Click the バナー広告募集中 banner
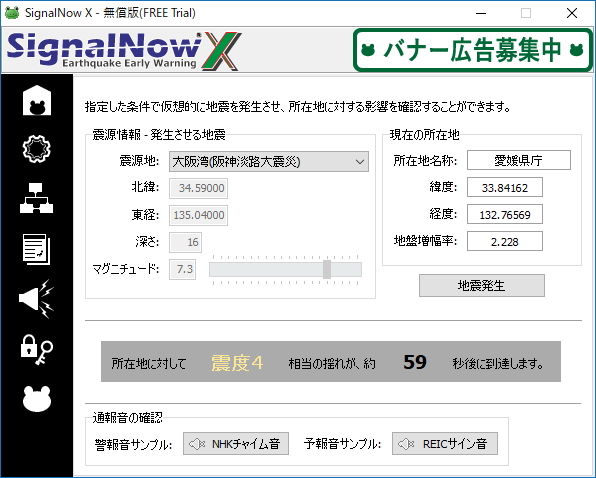 (473, 50)
